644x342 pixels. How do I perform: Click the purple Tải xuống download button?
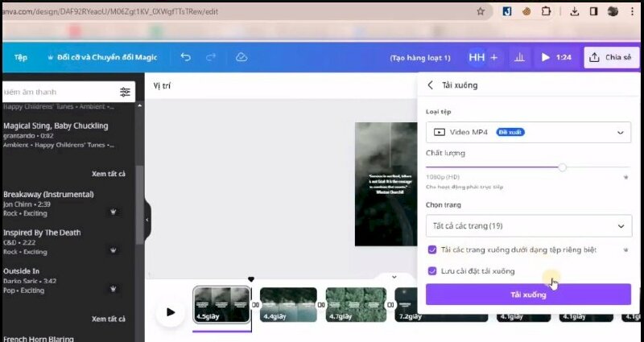pos(528,295)
